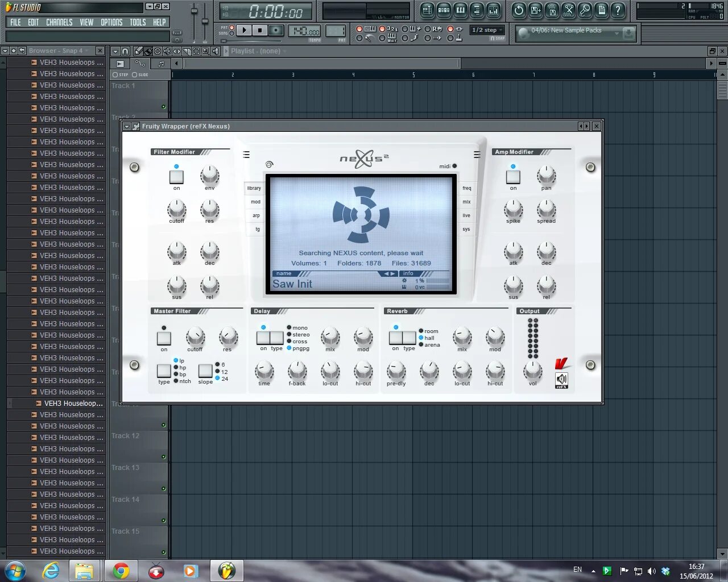Select the playlist mute tool
The width and height of the screenshot is (728, 582).
pyautogui.click(x=167, y=51)
